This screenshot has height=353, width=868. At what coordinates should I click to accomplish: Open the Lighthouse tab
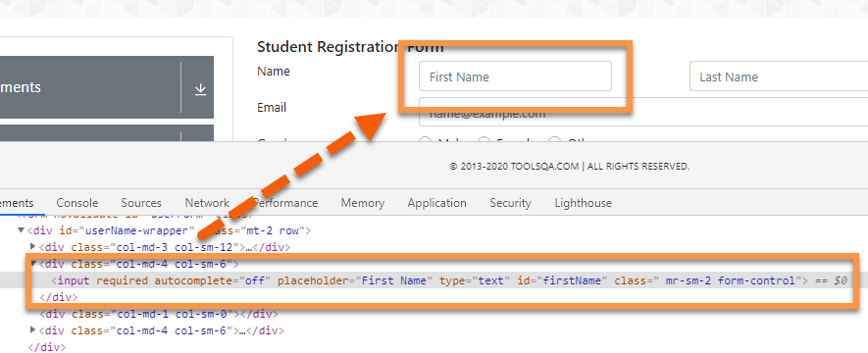pos(583,203)
